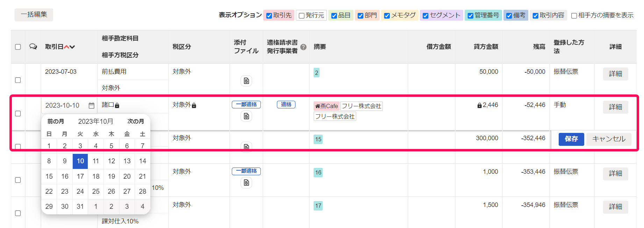Image resolution: width=644 pixels, height=228 pixels.
Task: Click the 2023年10月 calendar title
Action: (96, 121)
